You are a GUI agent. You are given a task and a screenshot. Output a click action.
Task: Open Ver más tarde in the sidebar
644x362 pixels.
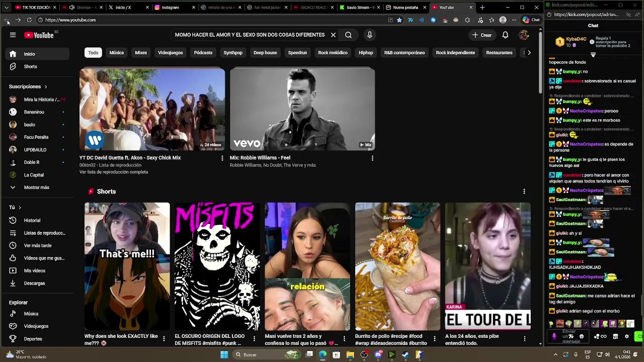pyautogui.click(x=37, y=245)
